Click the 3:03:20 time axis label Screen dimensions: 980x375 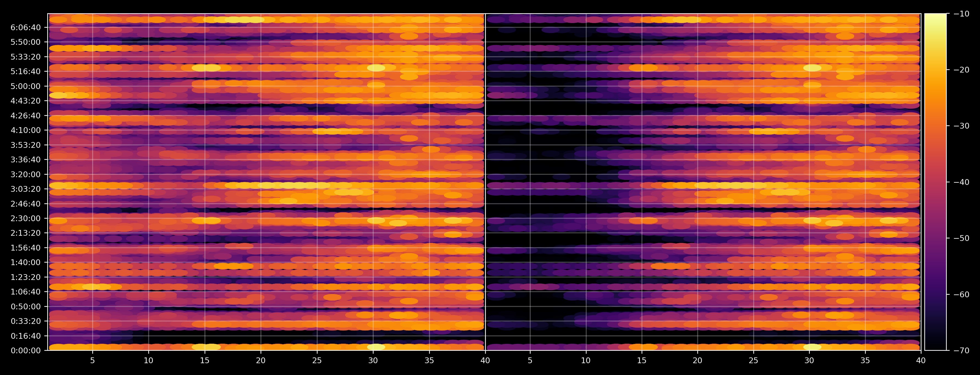[x=26, y=189]
